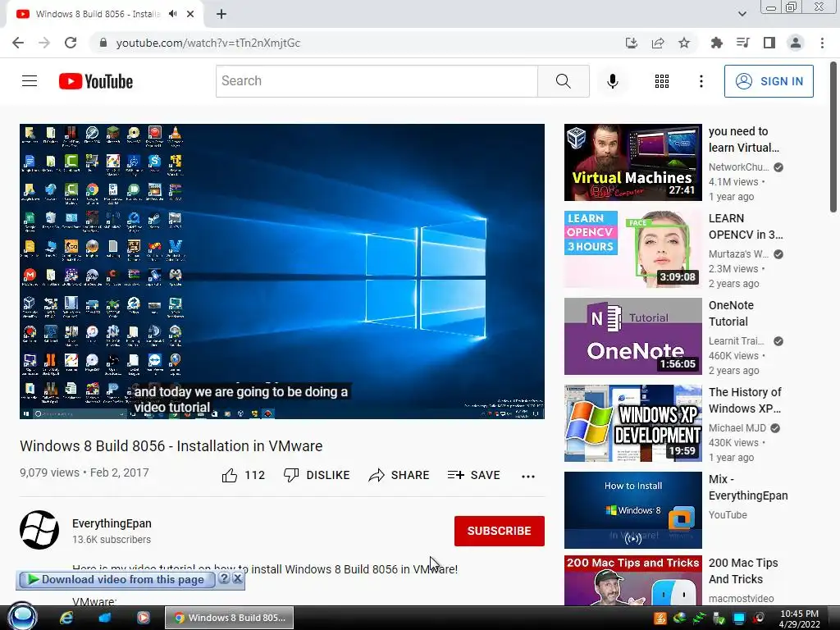Open help on download video bar
This screenshot has width=840, height=630.
(x=225, y=578)
